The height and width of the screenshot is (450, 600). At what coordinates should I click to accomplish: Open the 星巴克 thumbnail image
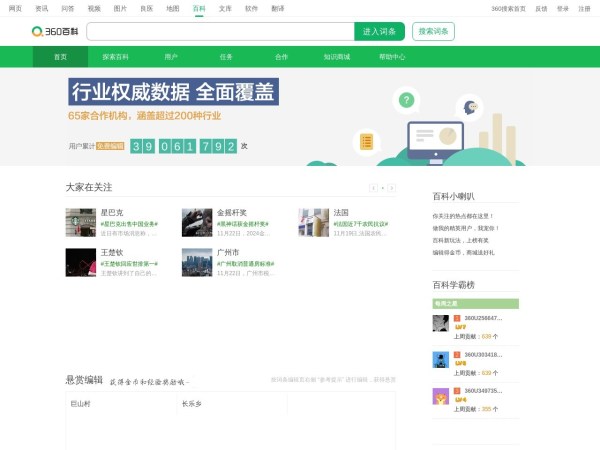[80, 222]
